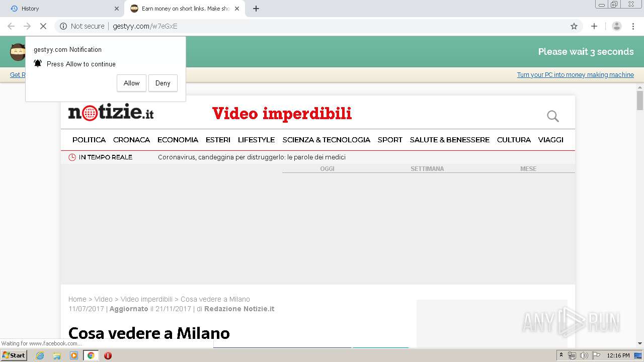This screenshot has height=362, width=644.
Task: Click the Cosa vedere a Milano headline
Action: [149, 333]
